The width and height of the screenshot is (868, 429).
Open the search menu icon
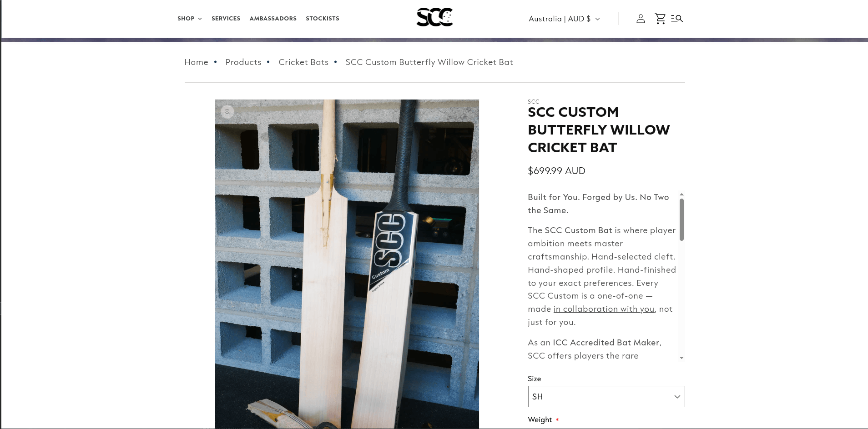677,19
